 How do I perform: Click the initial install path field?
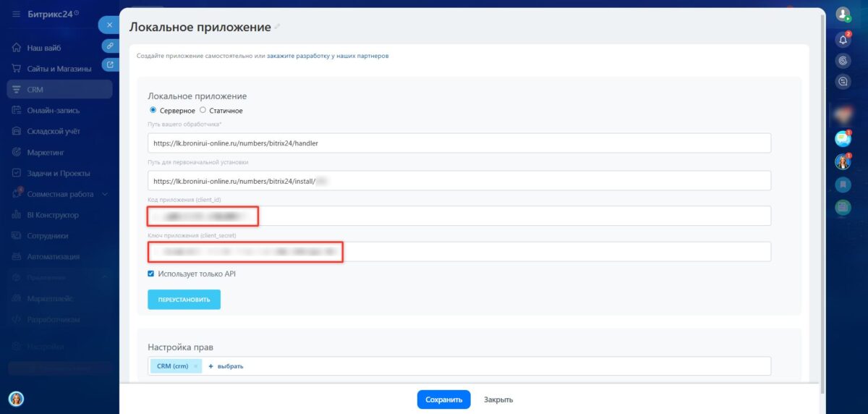(x=459, y=180)
